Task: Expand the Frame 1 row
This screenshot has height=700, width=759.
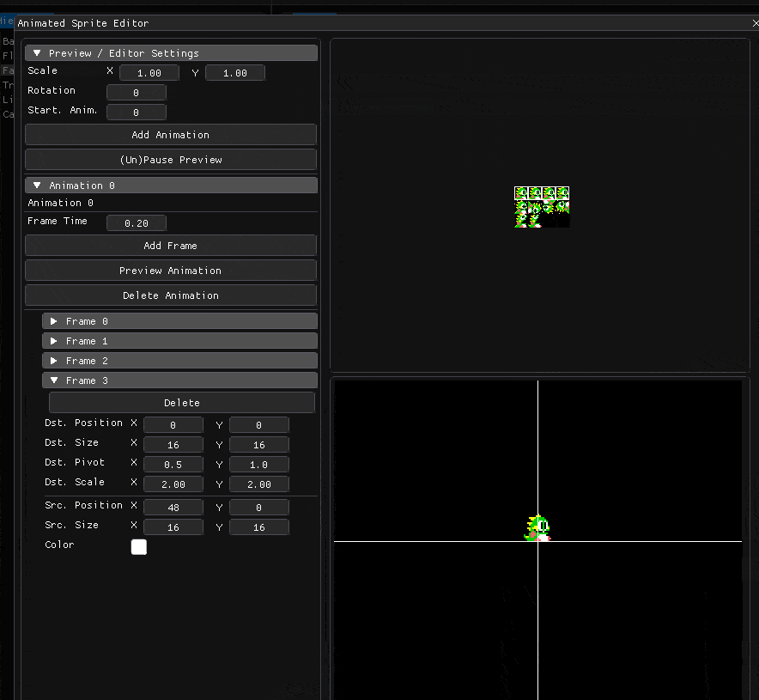Action: click(179, 341)
